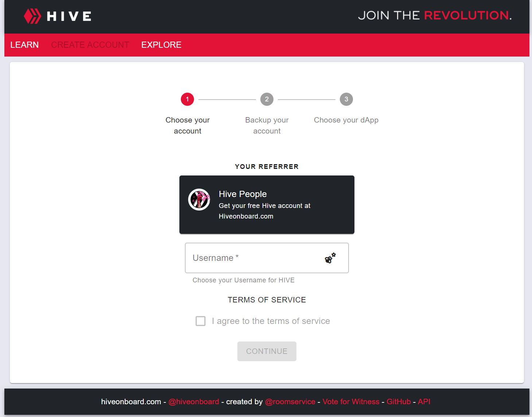Open the LEARN menu item
The image size is (532, 417).
tap(24, 45)
